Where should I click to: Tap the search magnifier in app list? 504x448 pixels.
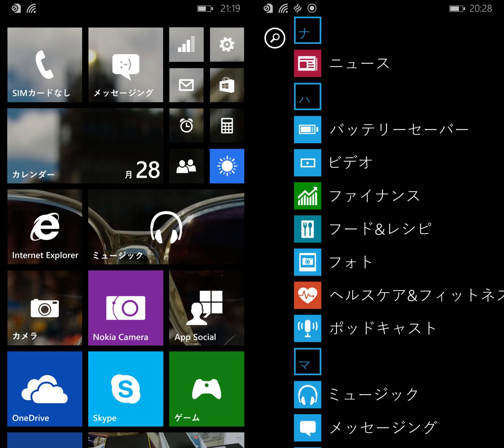[x=275, y=38]
